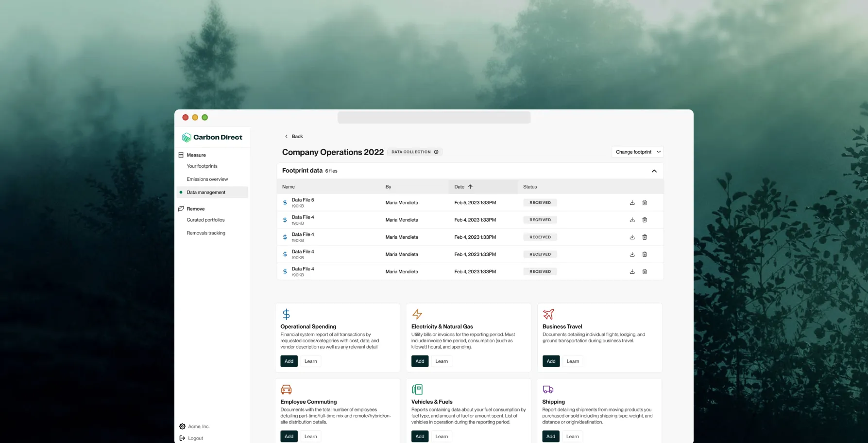868x443 pixels.
Task: Click the Measure section calculator icon
Action: click(x=181, y=155)
